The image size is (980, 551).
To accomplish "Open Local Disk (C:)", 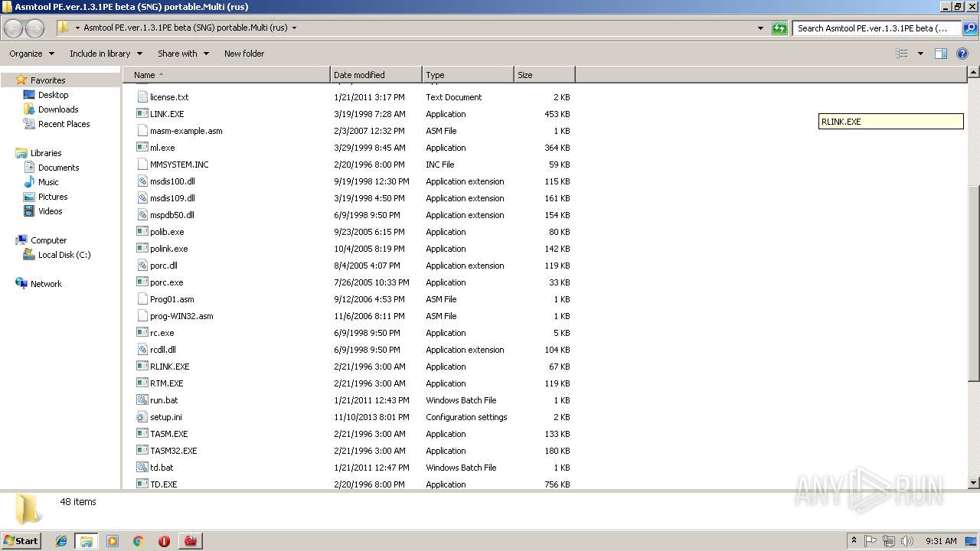I will coord(64,255).
